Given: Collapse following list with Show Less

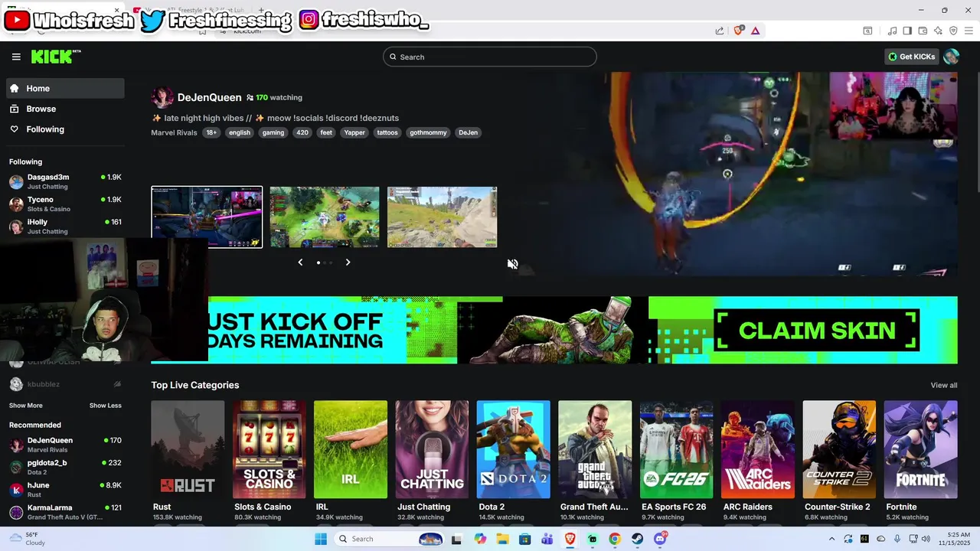Looking at the screenshot, I should [x=106, y=406].
